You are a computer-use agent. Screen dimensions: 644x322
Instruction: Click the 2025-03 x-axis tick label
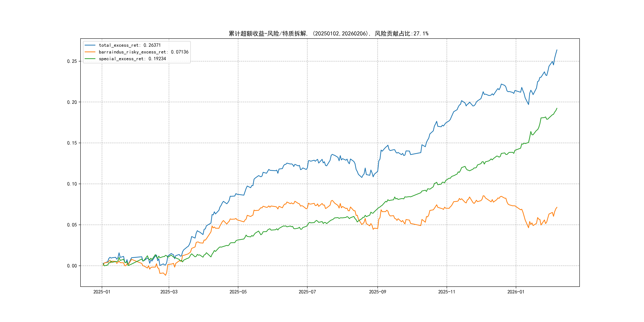tap(169, 292)
